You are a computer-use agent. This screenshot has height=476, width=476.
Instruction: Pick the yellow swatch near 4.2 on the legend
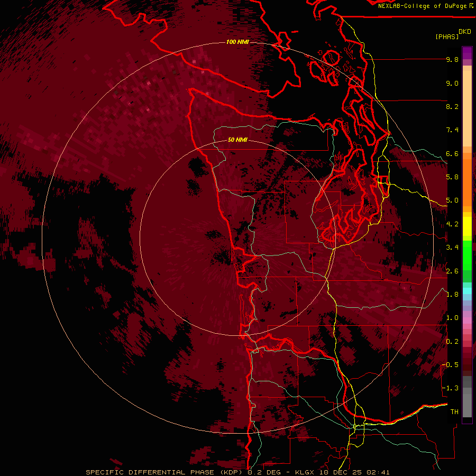coord(467,226)
